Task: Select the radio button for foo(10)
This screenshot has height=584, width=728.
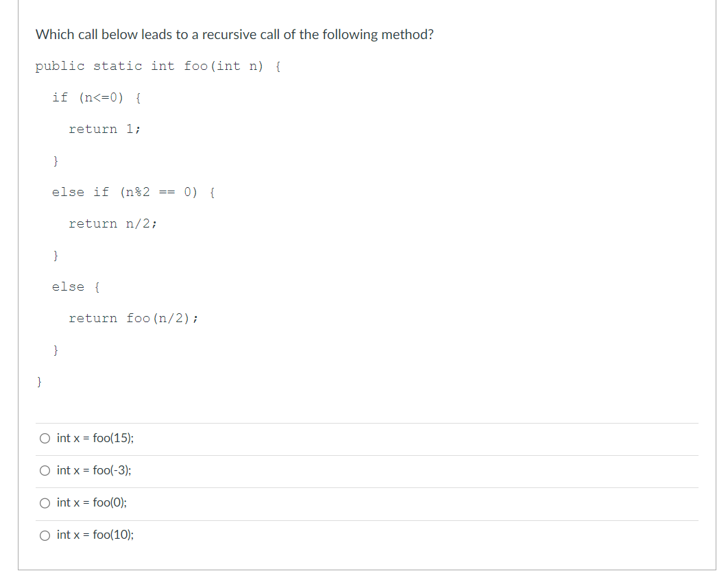Action: 44,535
